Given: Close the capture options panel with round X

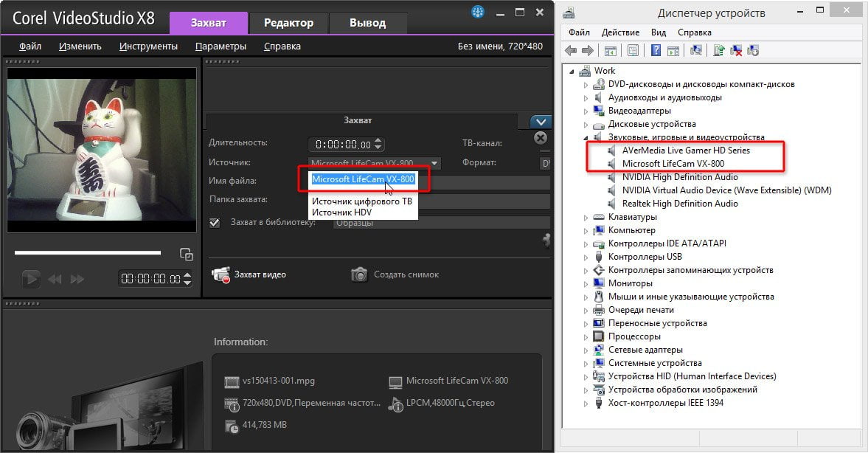Looking at the screenshot, I should point(541,138).
